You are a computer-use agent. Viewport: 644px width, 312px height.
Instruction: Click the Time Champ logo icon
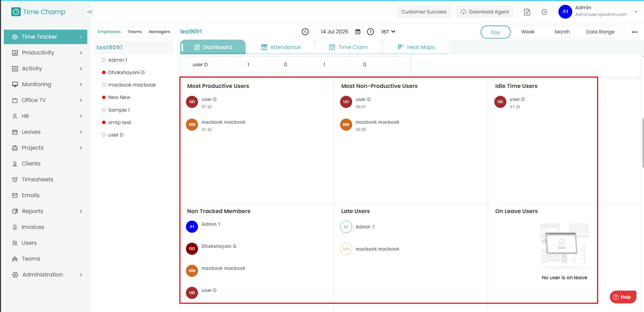point(16,12)
